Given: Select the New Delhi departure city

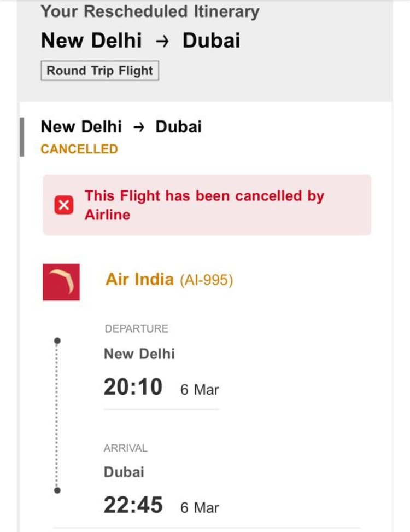Looking at the screenshot, I should (x=139, y=354).
